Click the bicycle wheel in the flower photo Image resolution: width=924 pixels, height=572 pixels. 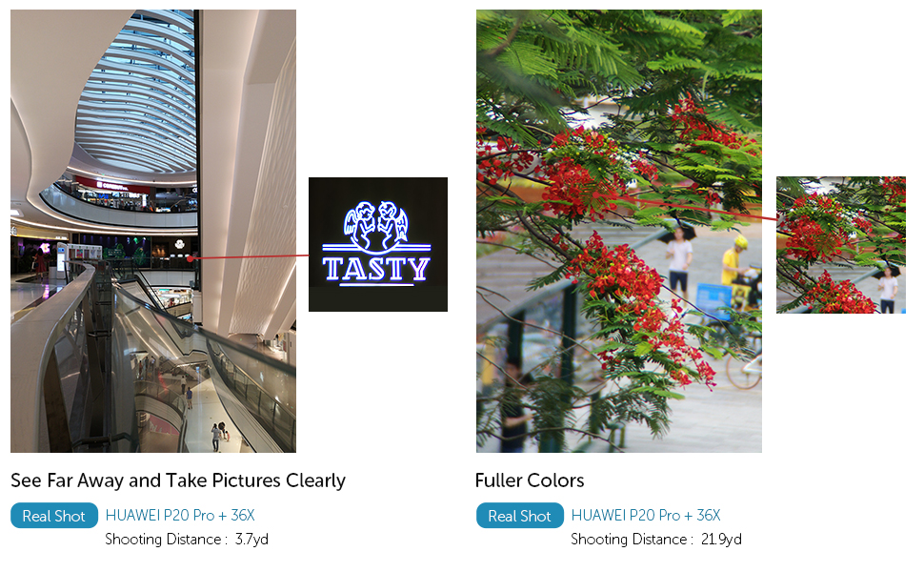[744, 370]
